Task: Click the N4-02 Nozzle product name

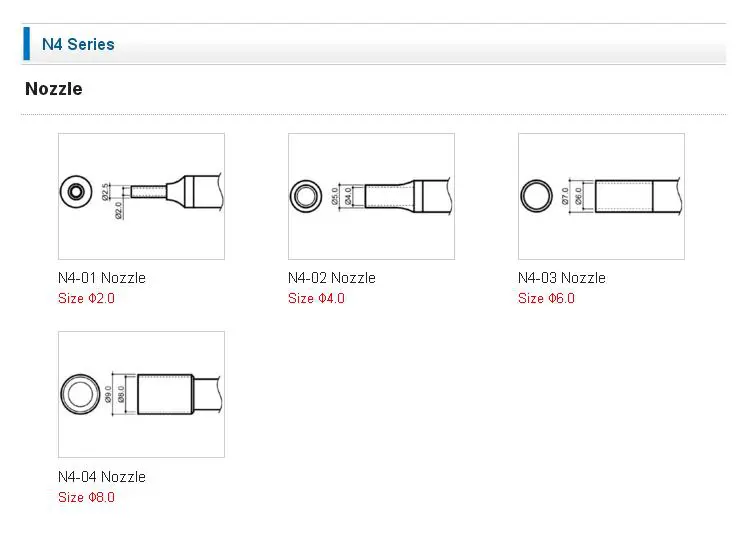Action: (332, 278)
